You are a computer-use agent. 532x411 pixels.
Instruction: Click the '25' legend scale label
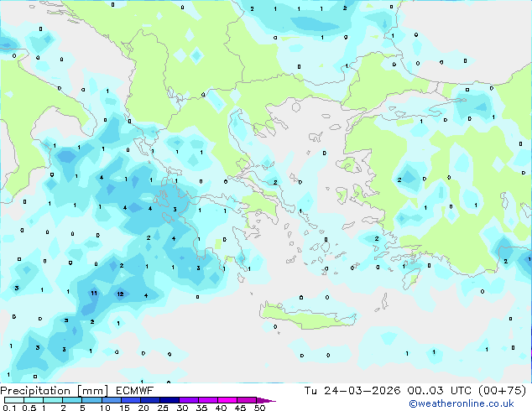click(163, 408)
